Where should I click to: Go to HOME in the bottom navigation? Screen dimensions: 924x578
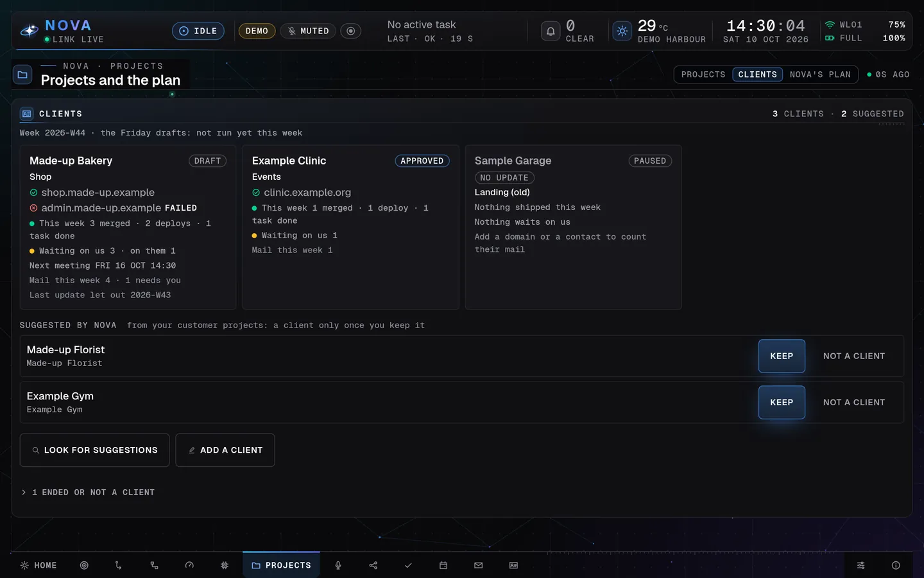pos(38,565)
